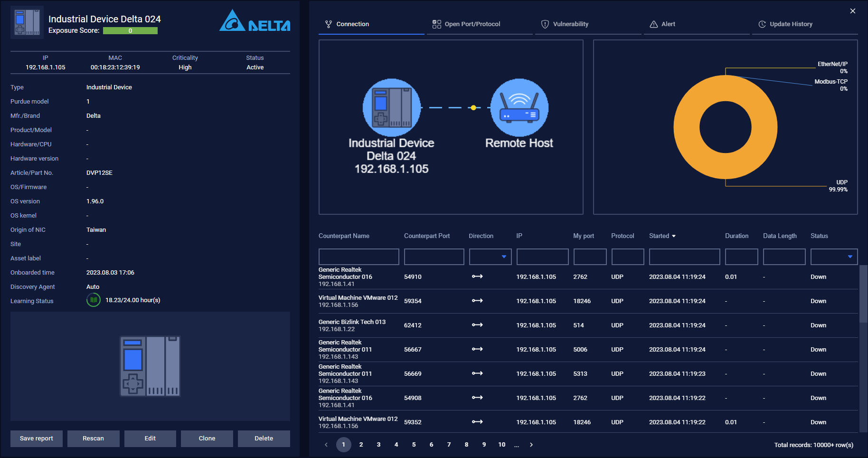The image size is (868, 458).
Task: Click direction arrow icon for port 59354 row
Action: click(x=477, y=301)
